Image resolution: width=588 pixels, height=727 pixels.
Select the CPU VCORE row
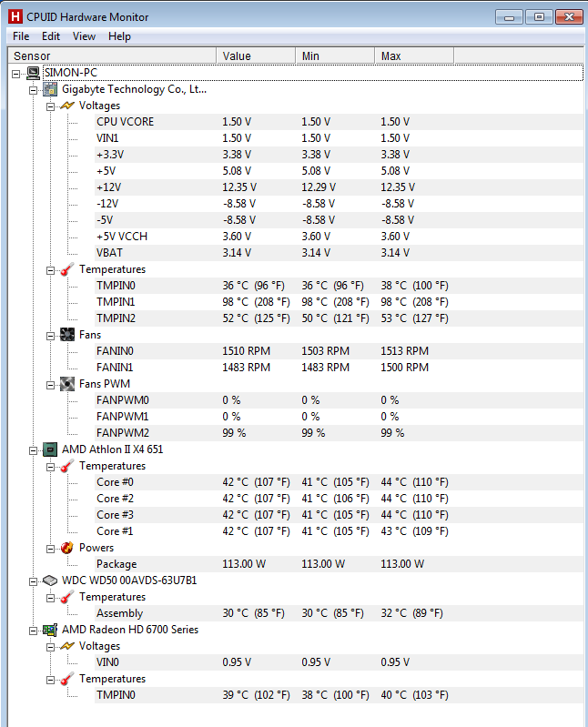coord(339,122)
